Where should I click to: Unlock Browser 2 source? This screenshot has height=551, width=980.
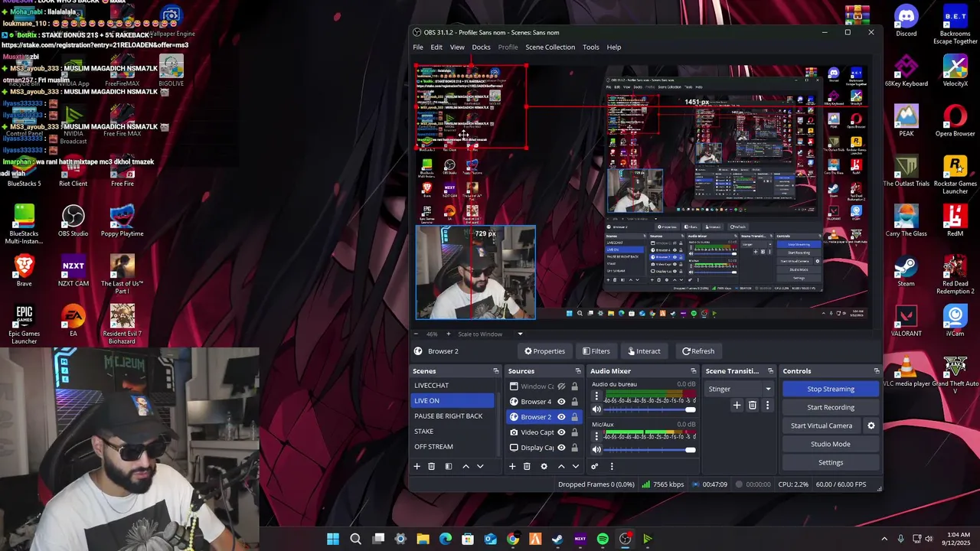[x=574, y=417]
